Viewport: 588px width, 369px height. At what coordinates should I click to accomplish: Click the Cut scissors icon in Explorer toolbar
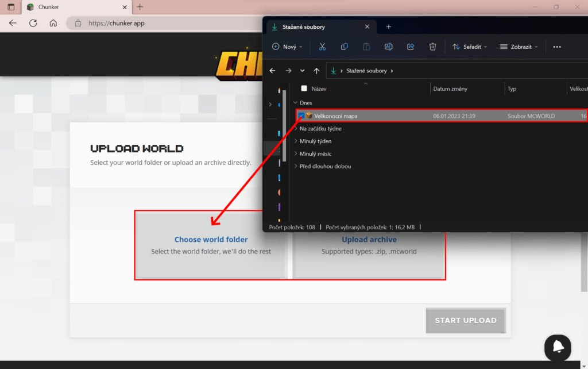(322, 47)
